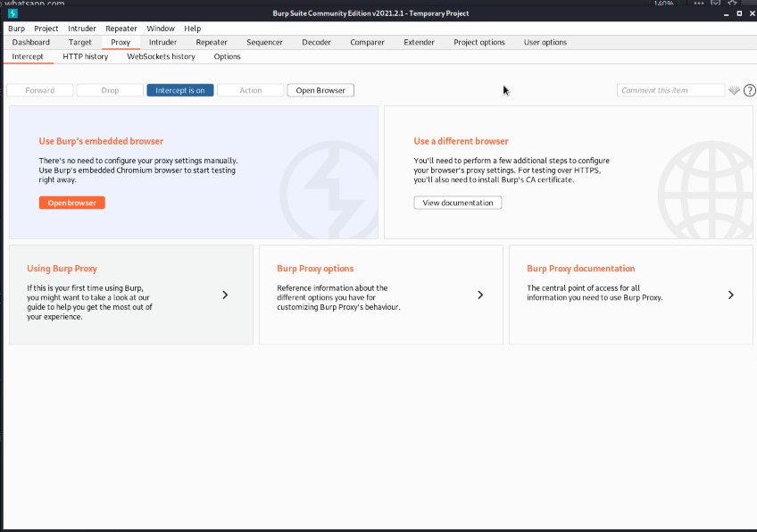Maximize the Burp Suite window
This screenshot has height=532, width=757.
tap(739, 13)
